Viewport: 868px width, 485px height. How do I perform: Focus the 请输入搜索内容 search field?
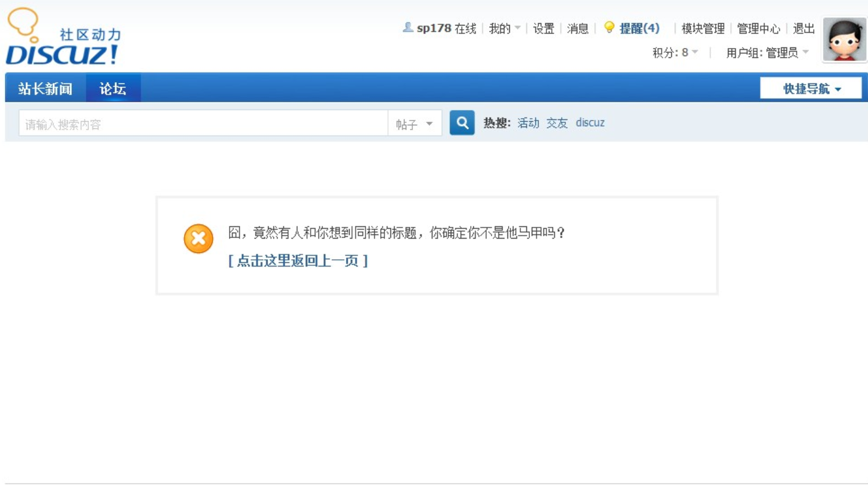click(203, 124)
